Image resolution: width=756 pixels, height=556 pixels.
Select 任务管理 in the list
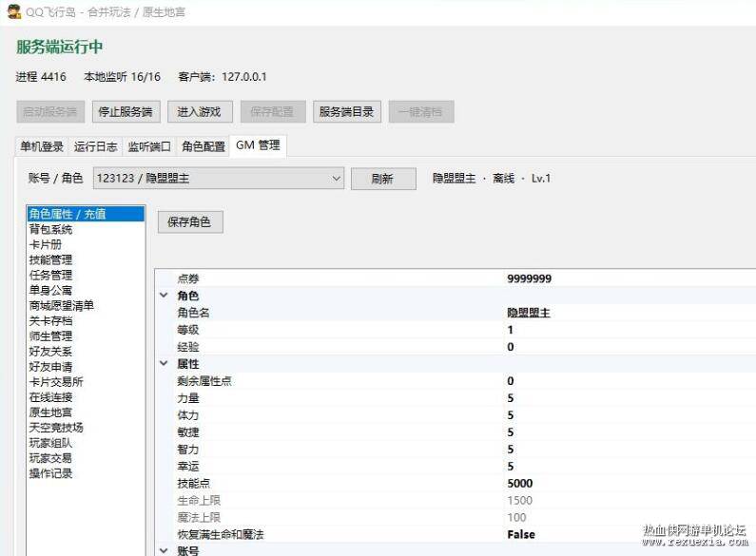pyautogui.click(x=86, y=275)
